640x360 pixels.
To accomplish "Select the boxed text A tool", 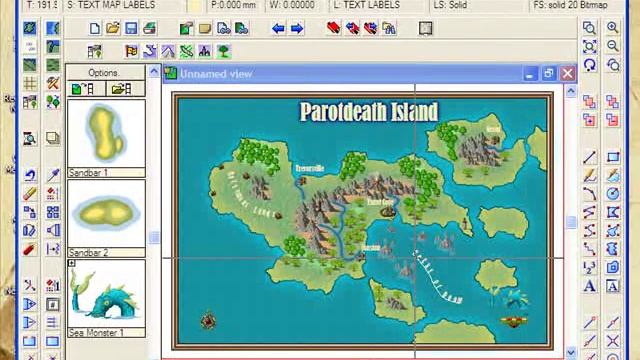I will [x=613, y=286].
